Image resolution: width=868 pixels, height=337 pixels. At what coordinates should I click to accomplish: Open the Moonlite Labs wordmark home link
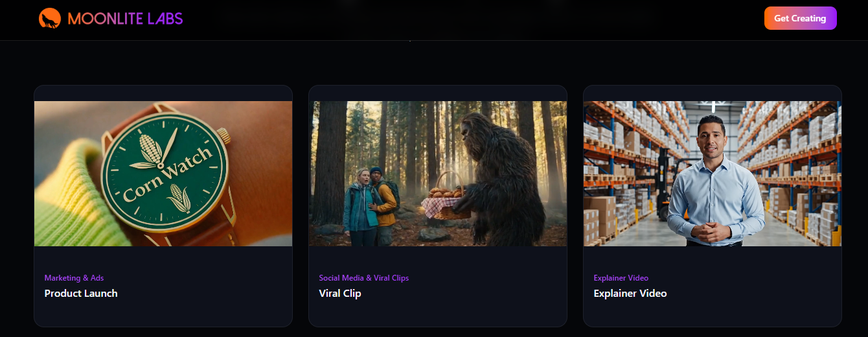pos(125,19)
